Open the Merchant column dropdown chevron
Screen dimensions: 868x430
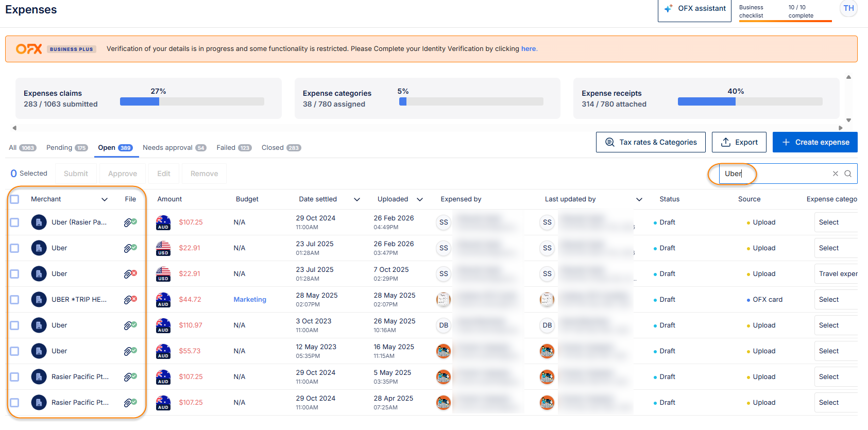(x=105, y=199)
